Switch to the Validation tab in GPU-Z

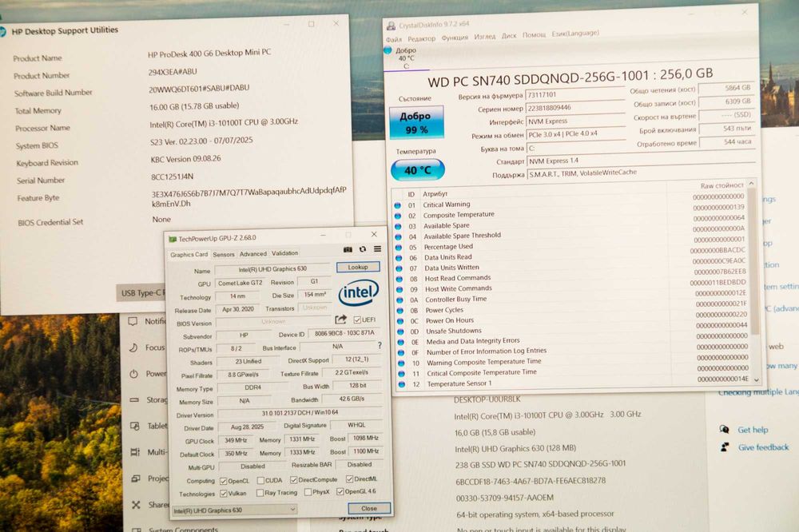coord(284,253)
